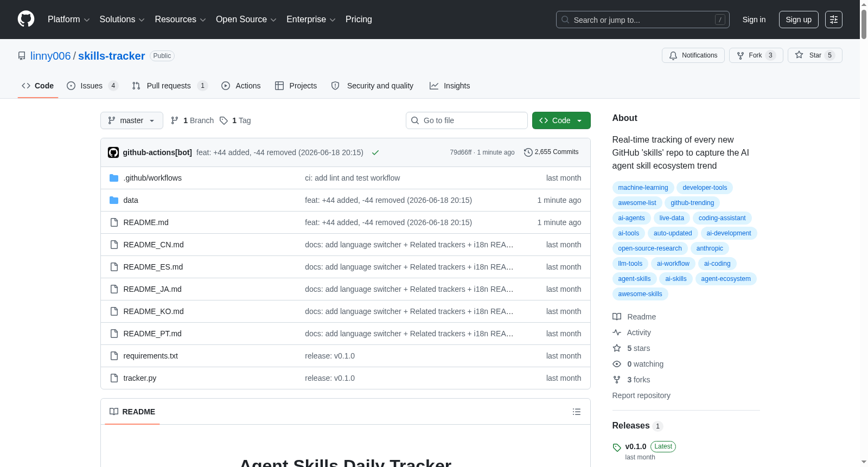Expand the Solutions menu

(x=122, y=20)
